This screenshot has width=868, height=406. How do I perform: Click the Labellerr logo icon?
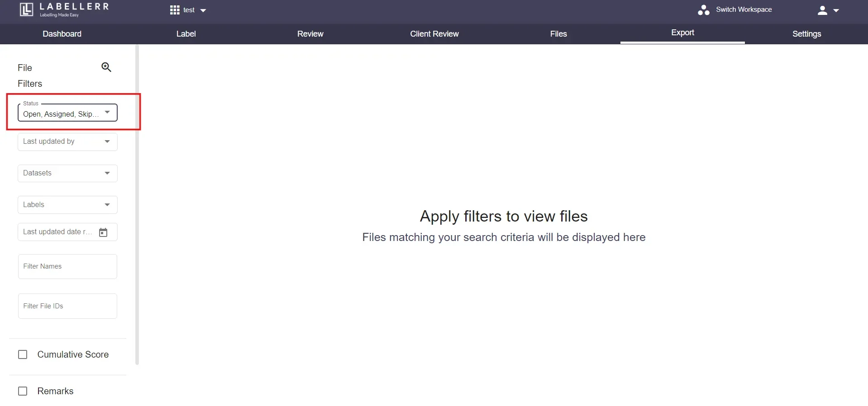coord(27,9)
